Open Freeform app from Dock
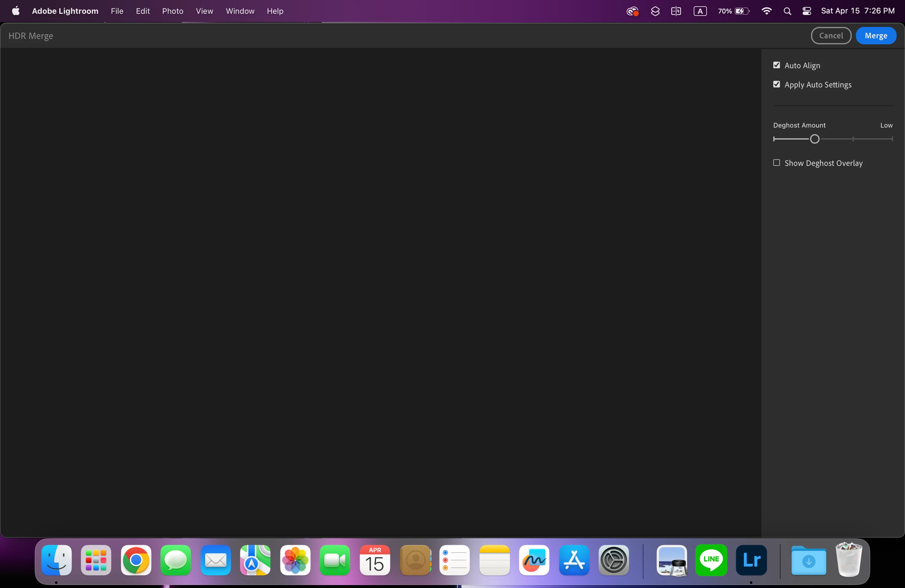Viewport: 905px width, 588px height. coord(534,560)
